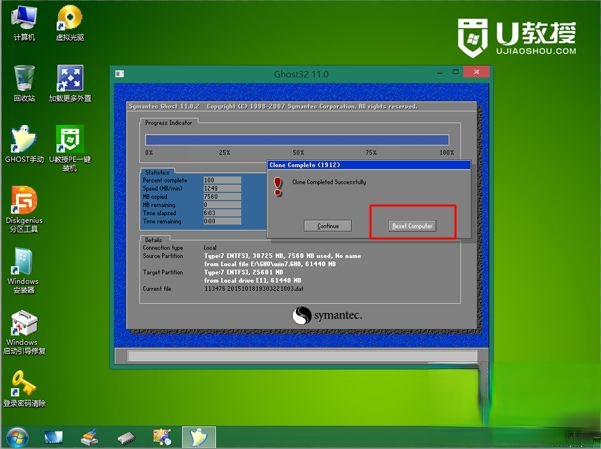Select the active Ghost taskbar button
The height and width of the screenshot is (449, 601).
click(199, 437)
